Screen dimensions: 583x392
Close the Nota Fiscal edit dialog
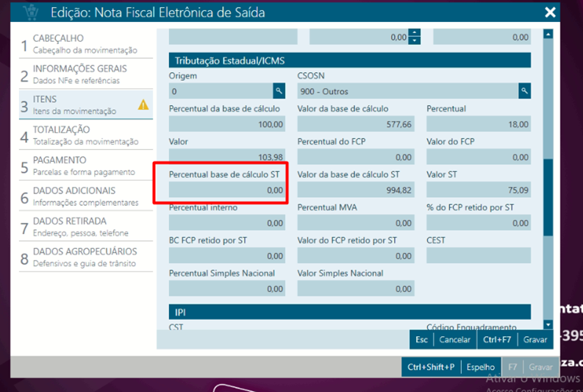pos(550,13)
